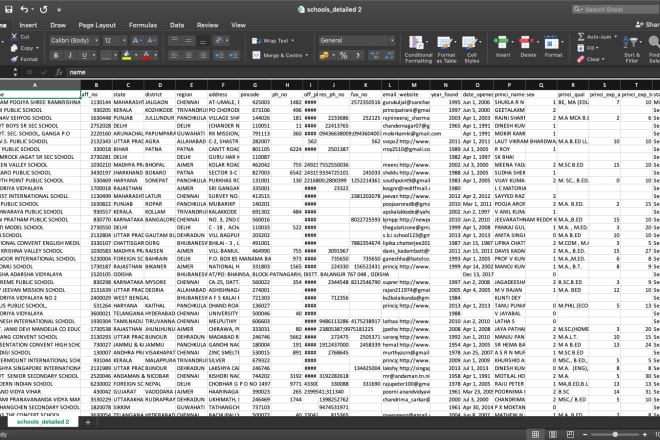Decrease decimal places
The width and height of the screenshot is (660, 440).
coord(389,55)
